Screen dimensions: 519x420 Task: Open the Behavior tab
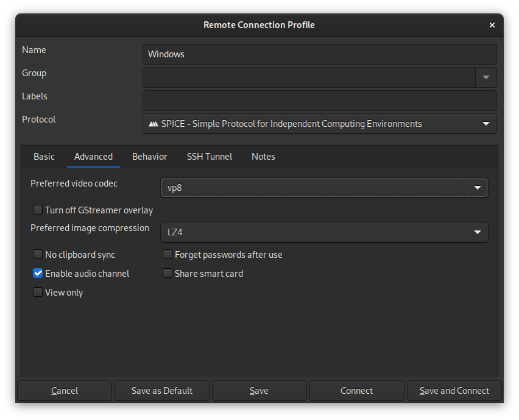[x=150, y=157]
